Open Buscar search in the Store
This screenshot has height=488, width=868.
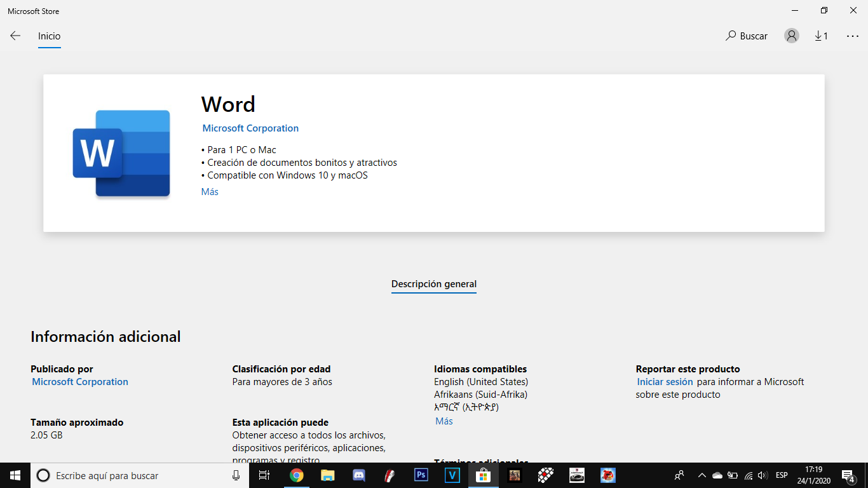747,36
